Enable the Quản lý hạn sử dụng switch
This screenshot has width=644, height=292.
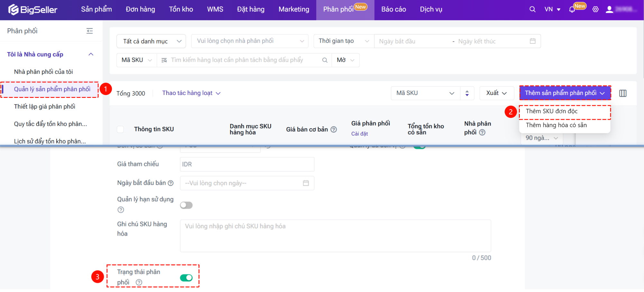(x=186, y=205)
